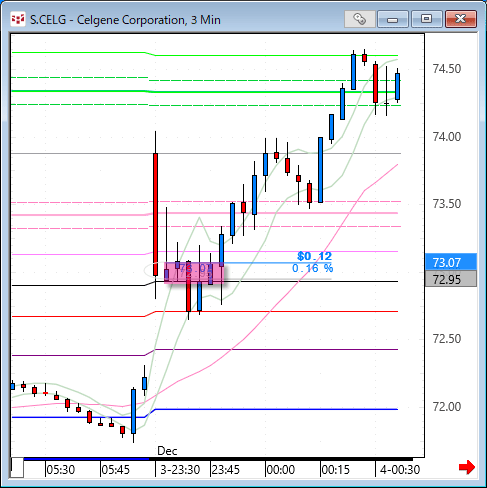Click the 00:00 time axis marker

pos(281,470)
